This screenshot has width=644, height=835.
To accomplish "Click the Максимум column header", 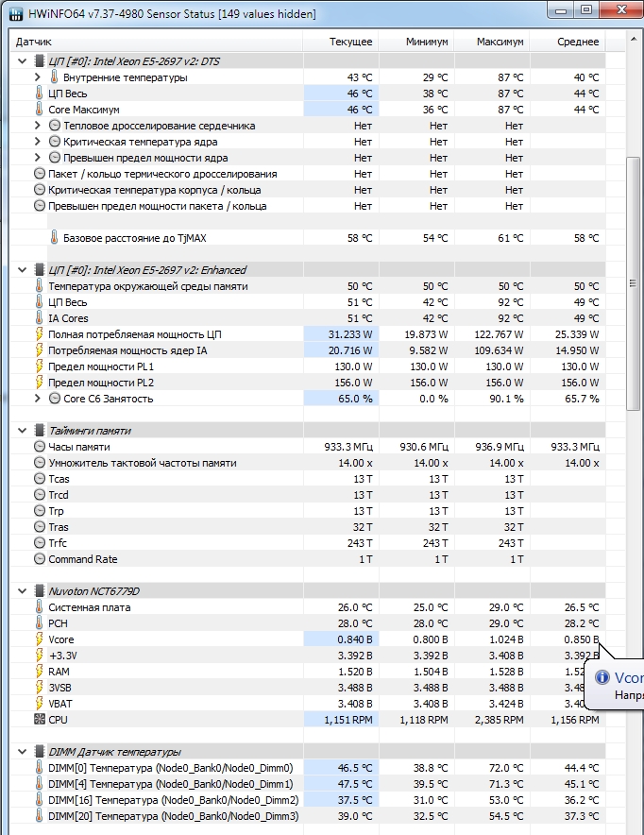I will coord(492,42).
